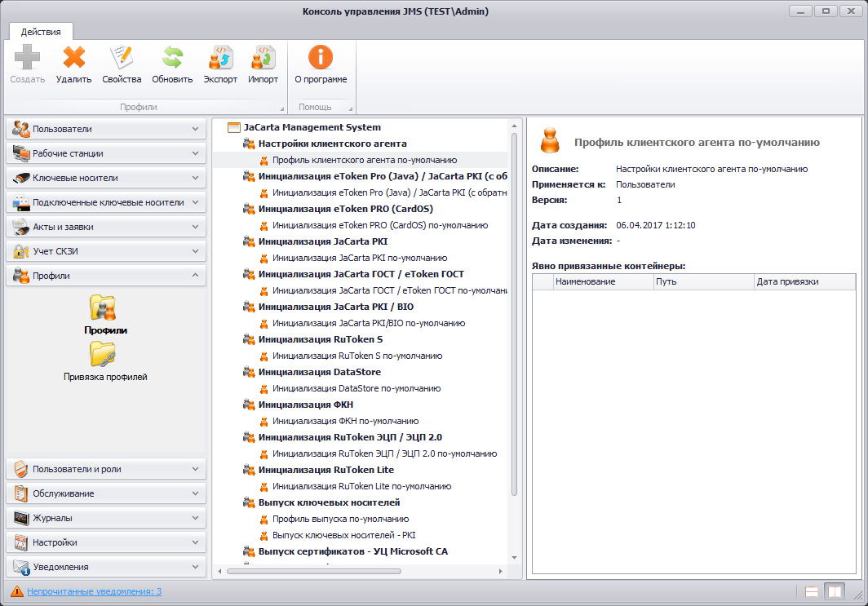
Task: Click the Подключенные ключевые носители USB icon
Action: click(x=21, y=202)
